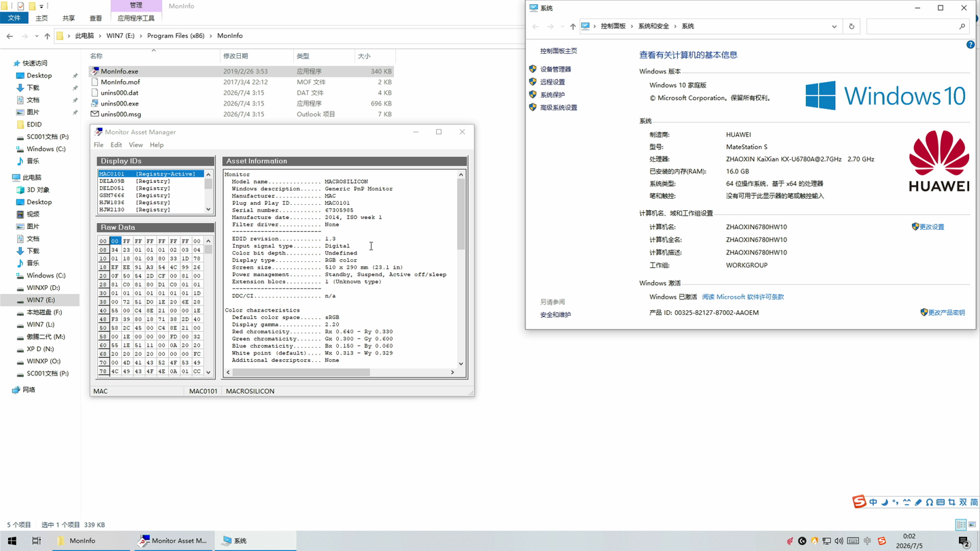Viewport: 980px width, 551px height.
Task: Toggle the half-moon width mode on Sogou bar
Action: (884, 502)
